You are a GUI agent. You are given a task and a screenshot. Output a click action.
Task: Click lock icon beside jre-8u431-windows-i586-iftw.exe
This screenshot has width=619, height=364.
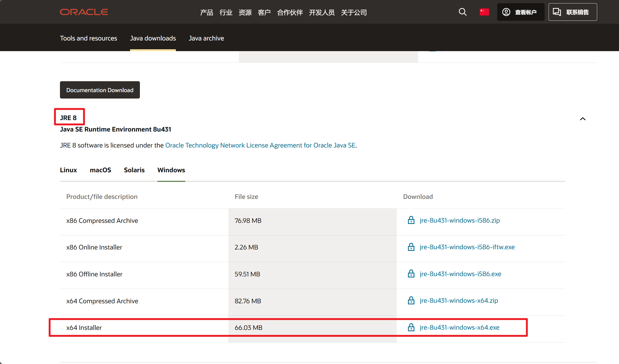point(411,247)
